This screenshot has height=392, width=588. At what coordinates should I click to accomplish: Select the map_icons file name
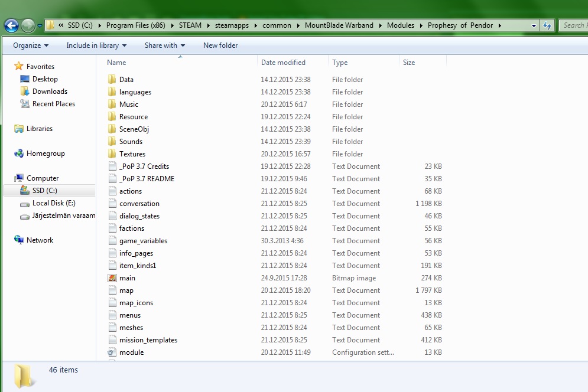point(136,303)
